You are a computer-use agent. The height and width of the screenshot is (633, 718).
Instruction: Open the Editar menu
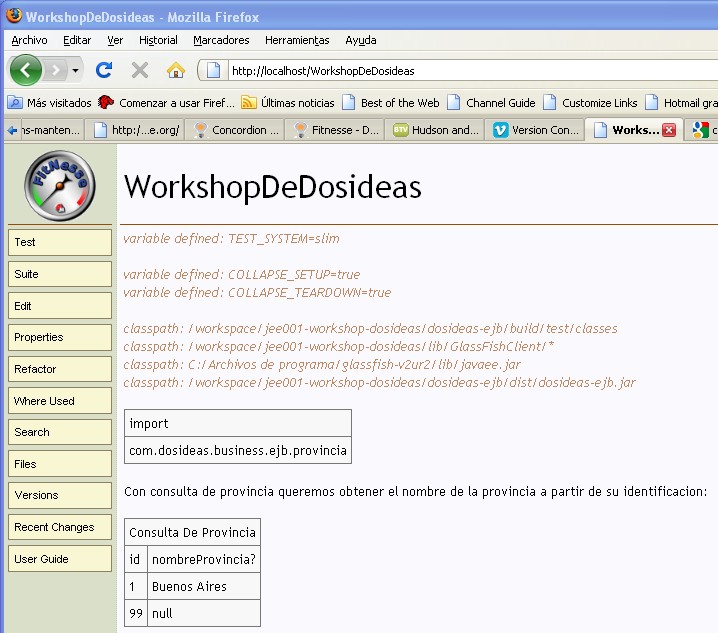pos(77,40)
